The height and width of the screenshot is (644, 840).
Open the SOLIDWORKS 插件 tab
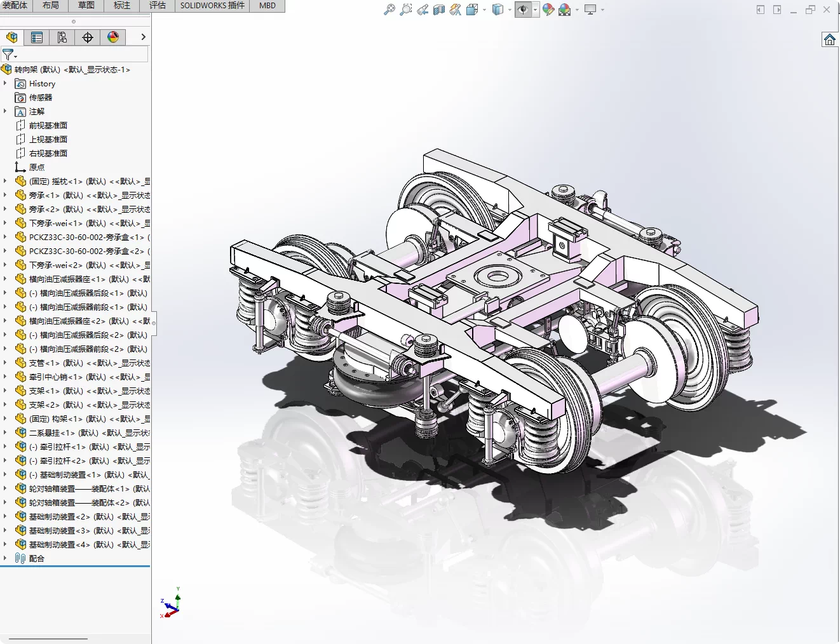212,6
